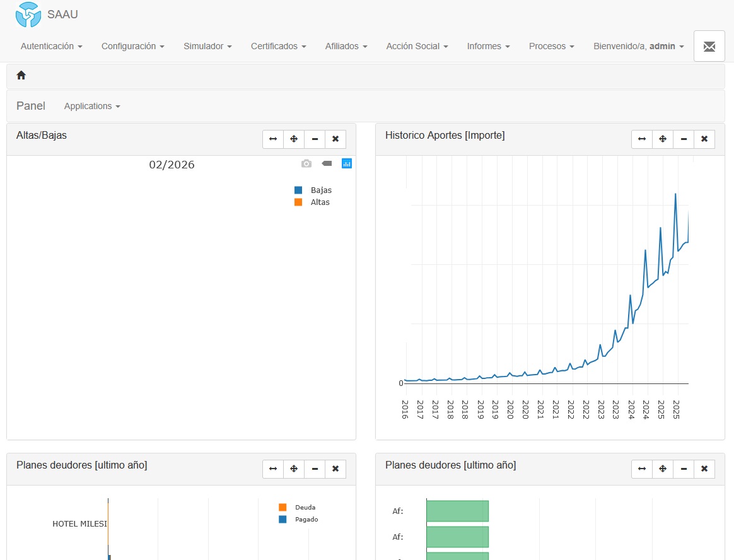Open the Afiliados menu
The height and width of the screenshot is (560, 734).
346,46
